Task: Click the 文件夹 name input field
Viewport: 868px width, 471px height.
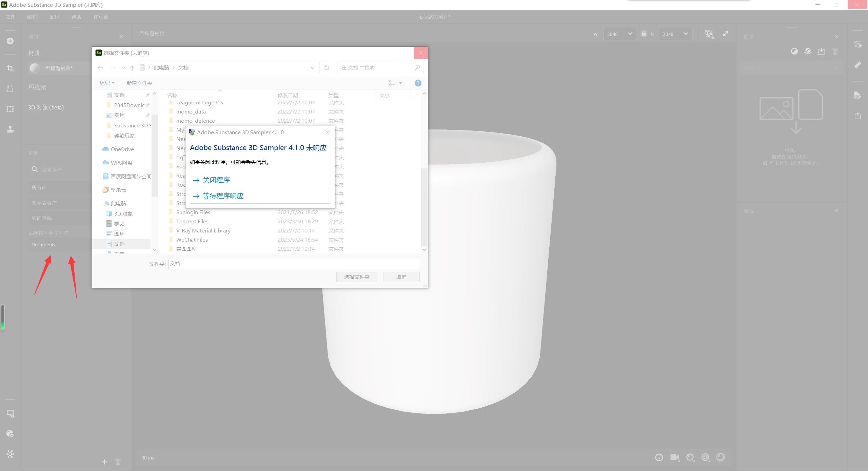Action: coord(294,264)
